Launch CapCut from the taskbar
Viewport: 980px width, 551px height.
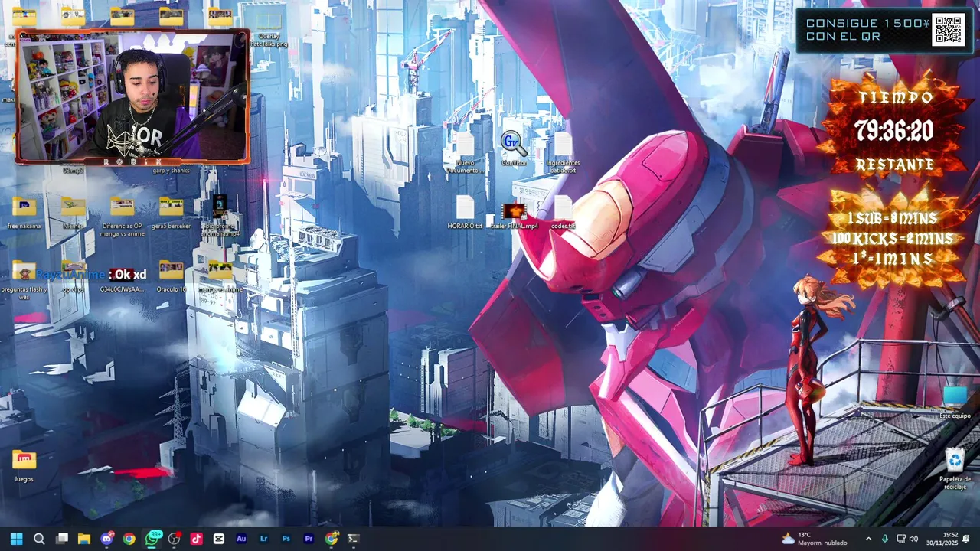click(x=219, y=539)
